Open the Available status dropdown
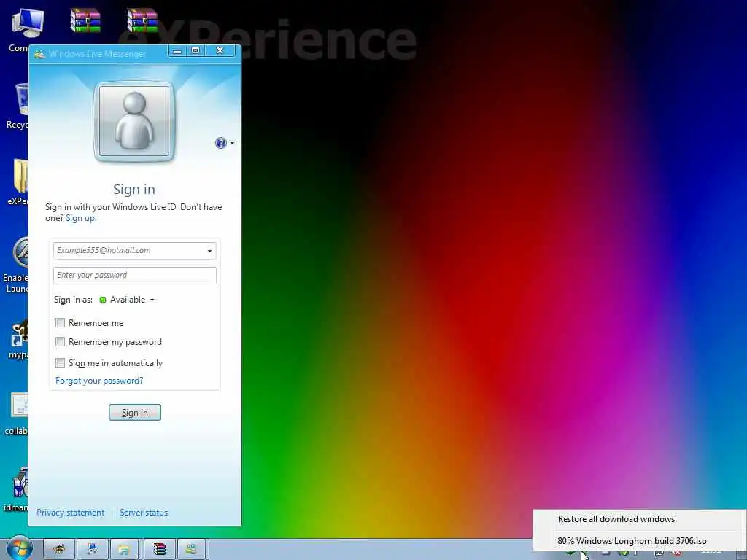 (x=127, y=300)
